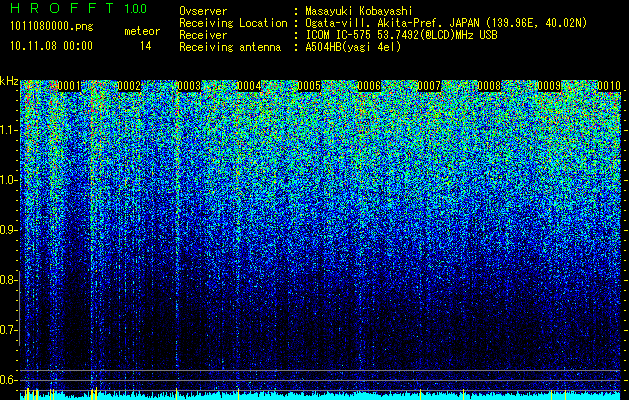Click the name Masayuki Kobayashi
629x400 pixels.
359,11
